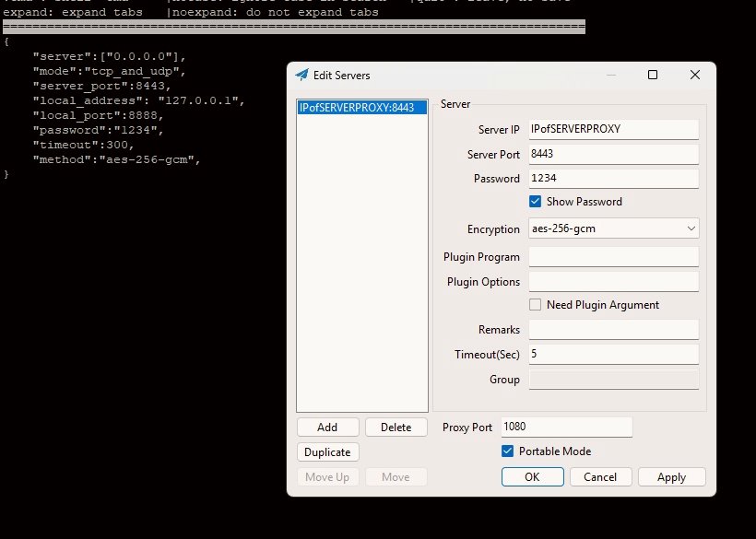Uncheck the Show Password checkbox

[535, 202]
